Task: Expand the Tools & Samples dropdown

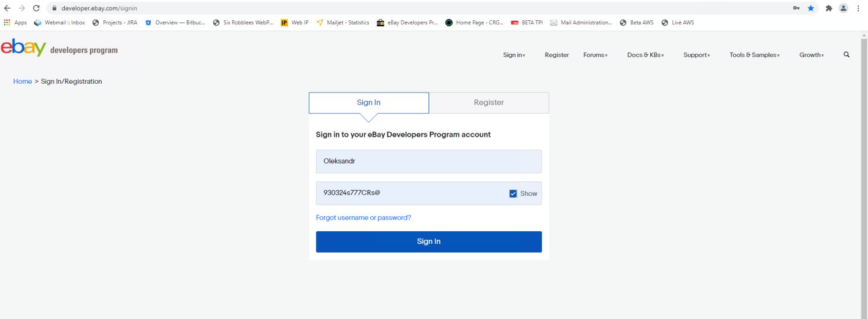Action: (755, 55)
